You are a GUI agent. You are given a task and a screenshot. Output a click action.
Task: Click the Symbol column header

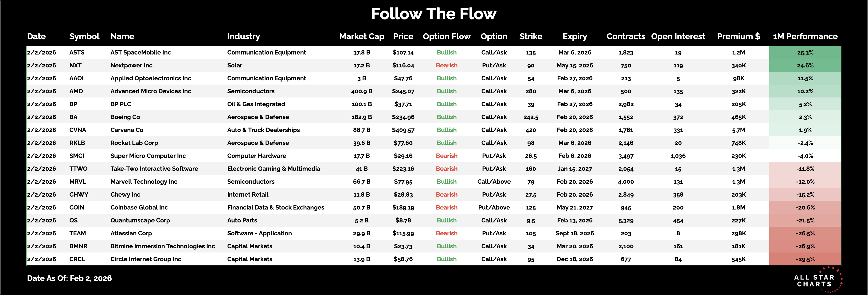84,36
